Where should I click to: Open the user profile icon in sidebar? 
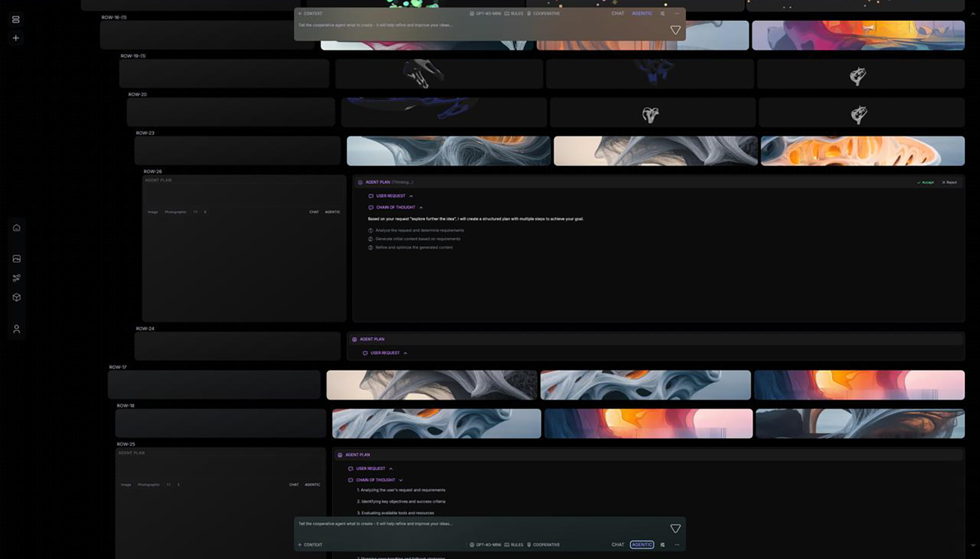(17, 329)
